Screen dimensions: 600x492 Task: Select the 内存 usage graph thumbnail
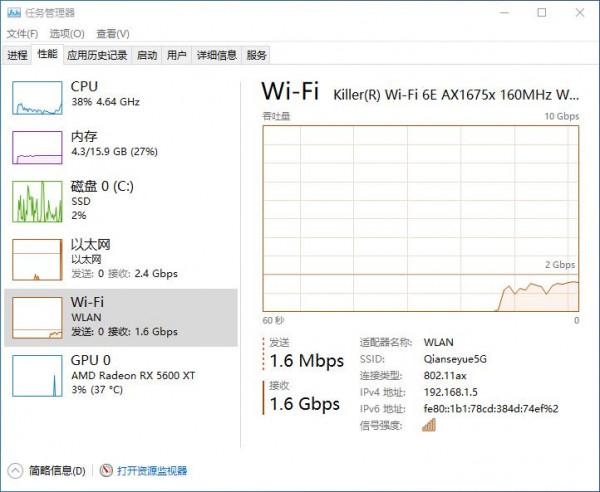37,148
